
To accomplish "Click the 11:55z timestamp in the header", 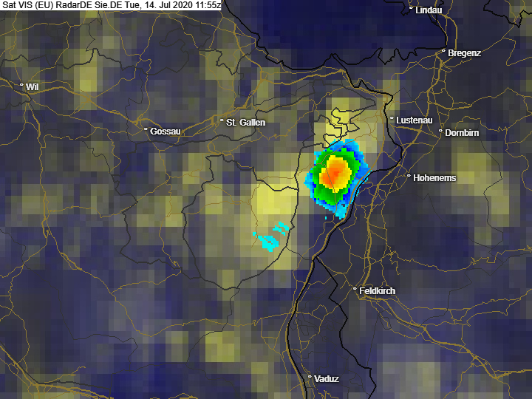I will click(x=205, y=5).
